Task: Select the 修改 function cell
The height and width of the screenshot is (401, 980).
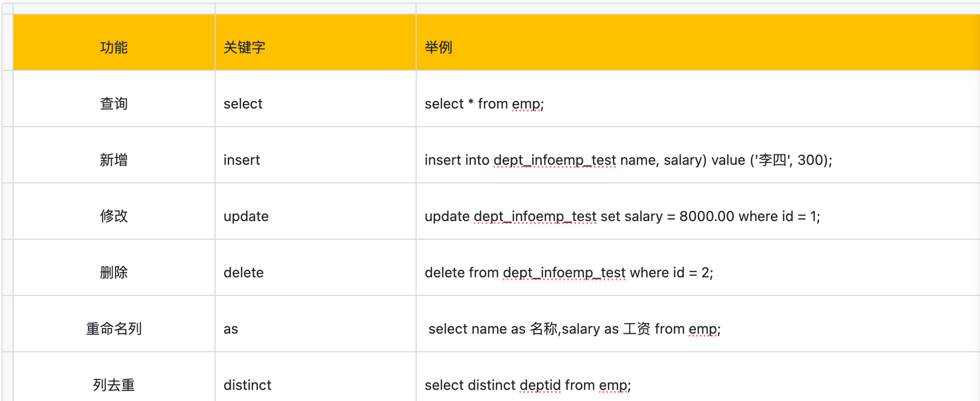Action: tap(114, 216)
